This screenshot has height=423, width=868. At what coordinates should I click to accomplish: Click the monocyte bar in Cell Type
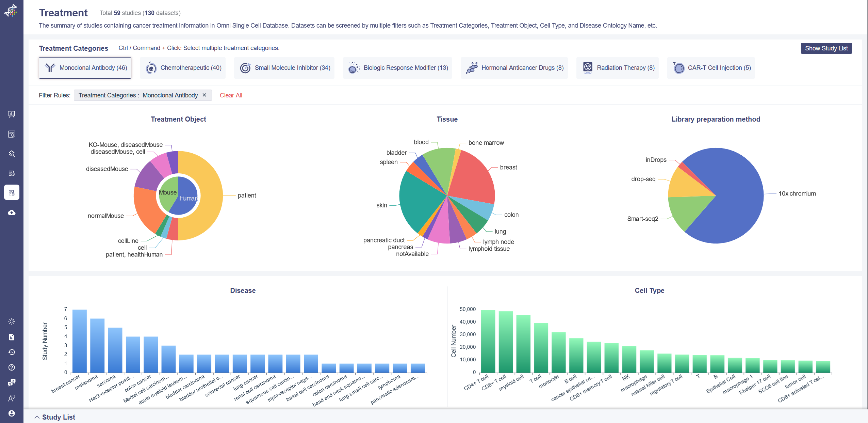(558, 352)
